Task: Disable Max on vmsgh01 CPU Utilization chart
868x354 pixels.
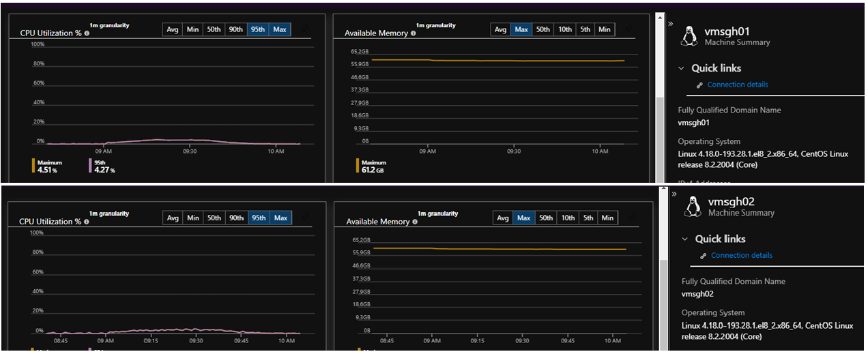Action: coord(280,29)
